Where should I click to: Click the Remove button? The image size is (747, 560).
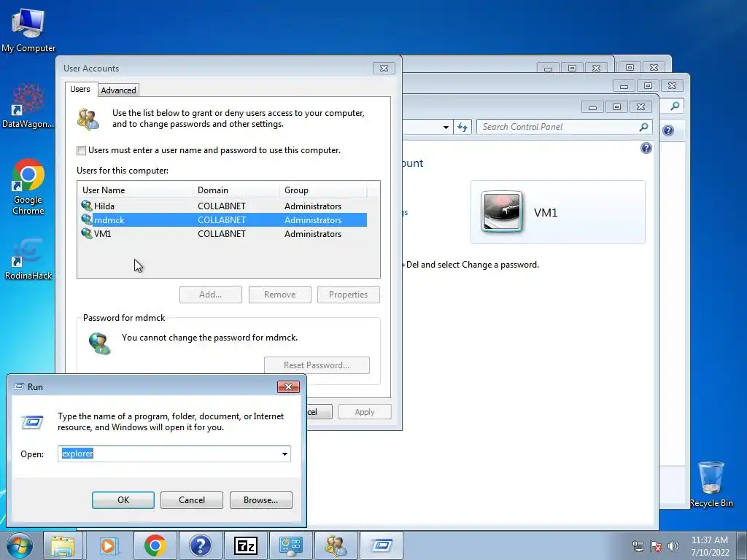279,295
